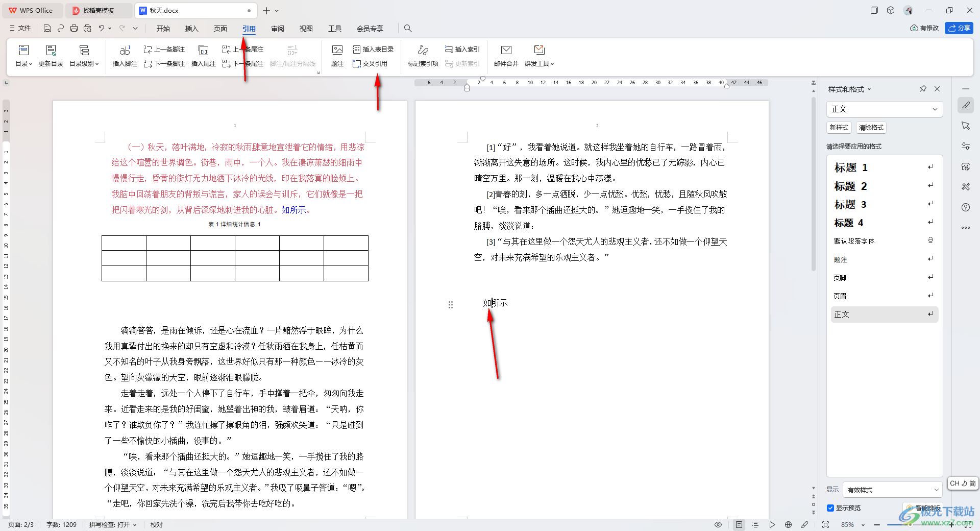Switch to outline view icon in status bar
980x531 pixels.
[755, 525]
